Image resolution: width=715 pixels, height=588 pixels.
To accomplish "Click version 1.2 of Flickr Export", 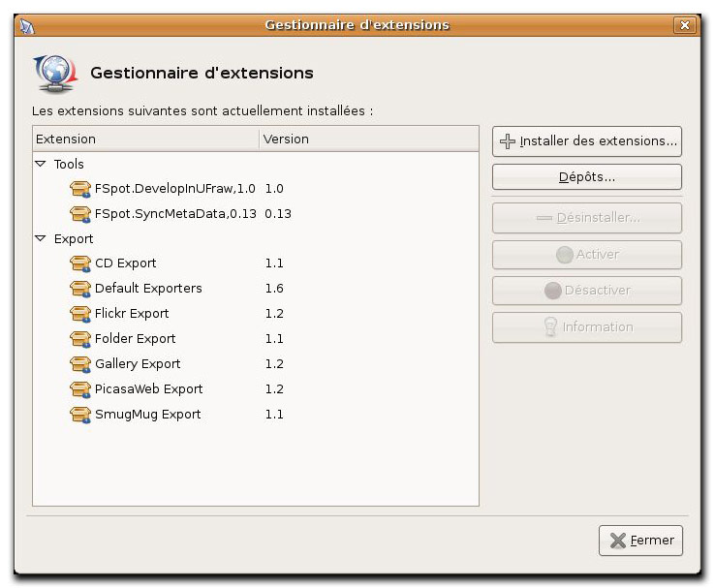I will 274,314.
